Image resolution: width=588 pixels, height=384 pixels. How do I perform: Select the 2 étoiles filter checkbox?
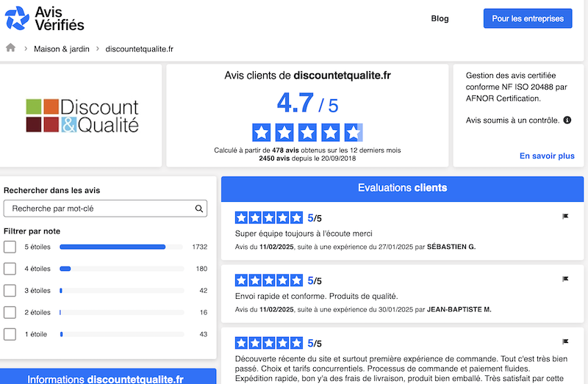tap(10, 313)
